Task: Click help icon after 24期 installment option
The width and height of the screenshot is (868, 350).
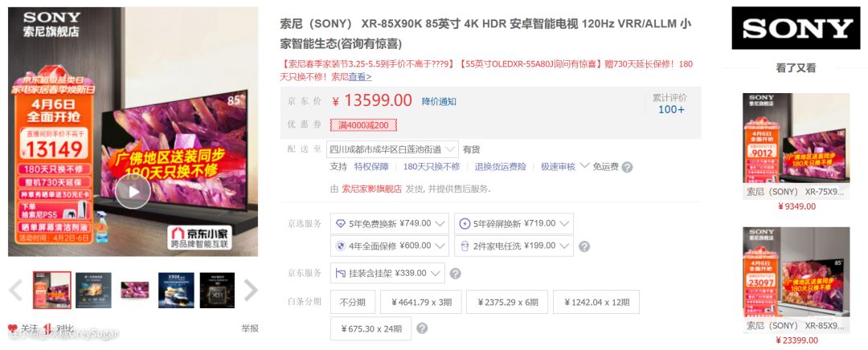Action: pyautogui.click(x=422, y=328)
